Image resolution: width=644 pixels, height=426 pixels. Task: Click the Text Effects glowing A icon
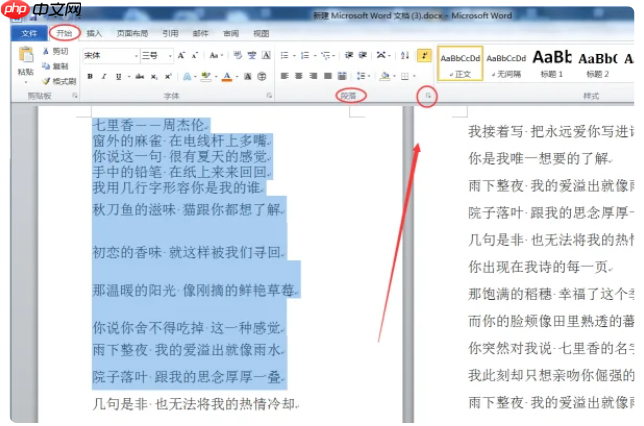pyautogui.click(x=187, y=76)
